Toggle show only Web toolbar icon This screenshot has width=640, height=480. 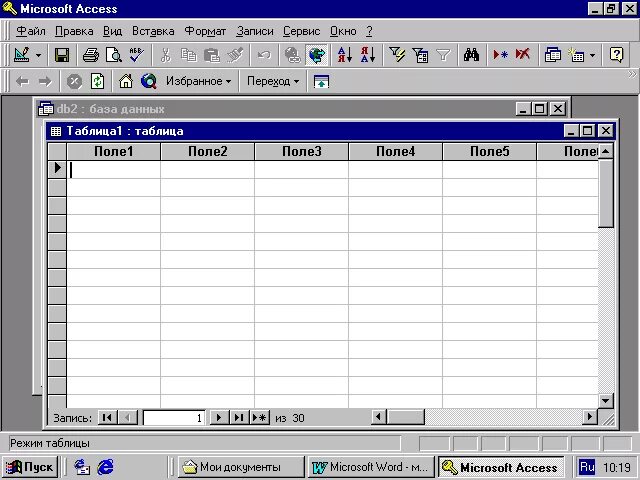pos(321,81)
